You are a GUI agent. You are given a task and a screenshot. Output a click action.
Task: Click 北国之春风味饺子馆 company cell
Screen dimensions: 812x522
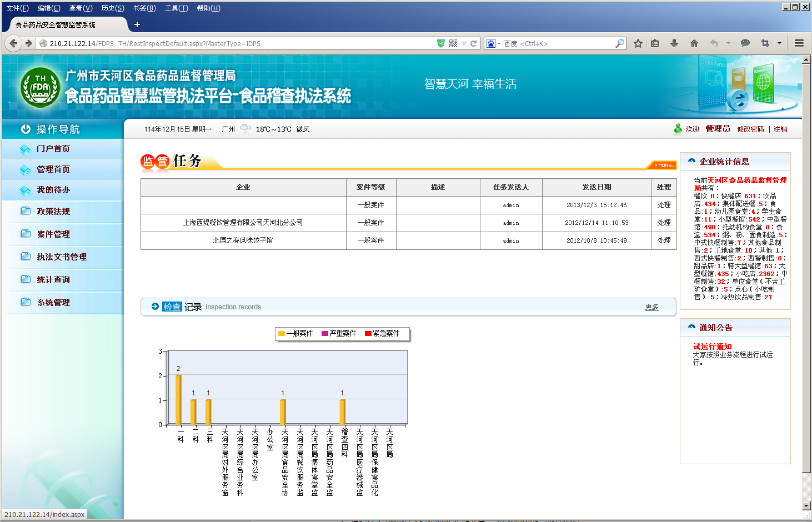click(243, 240)
